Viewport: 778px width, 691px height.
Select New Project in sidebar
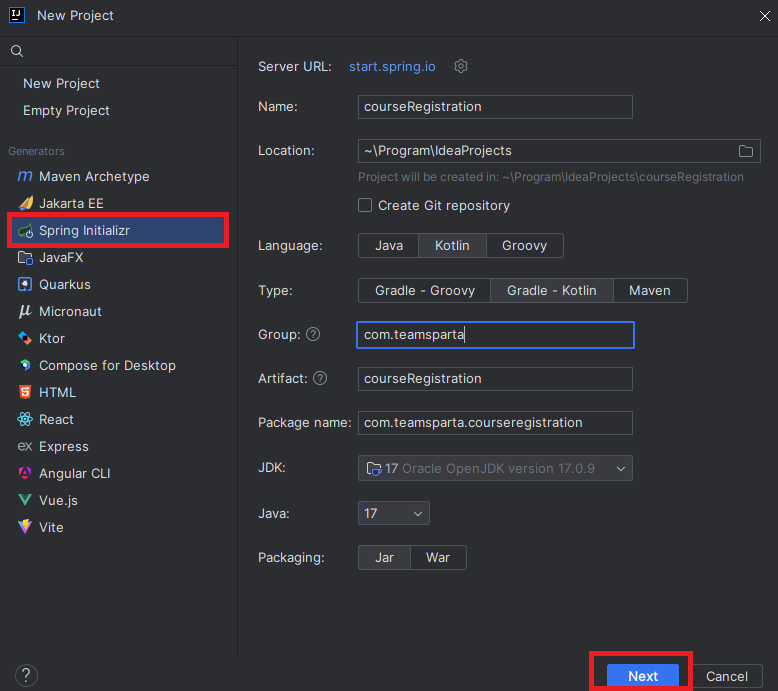pos(61,83)
